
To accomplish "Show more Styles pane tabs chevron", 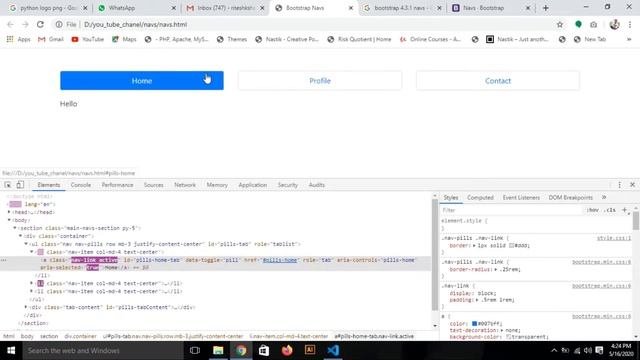I will pyautogui.click(x=604, y=198).
